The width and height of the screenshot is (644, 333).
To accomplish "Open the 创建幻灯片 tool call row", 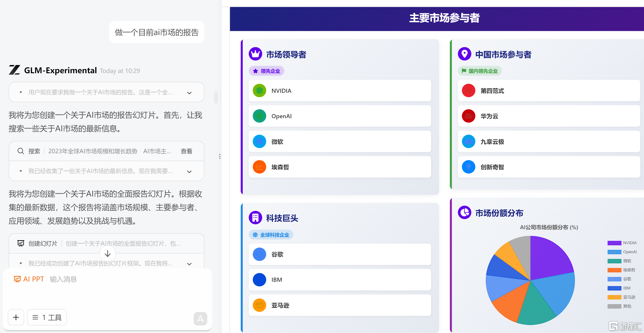I will pos(106,243).
